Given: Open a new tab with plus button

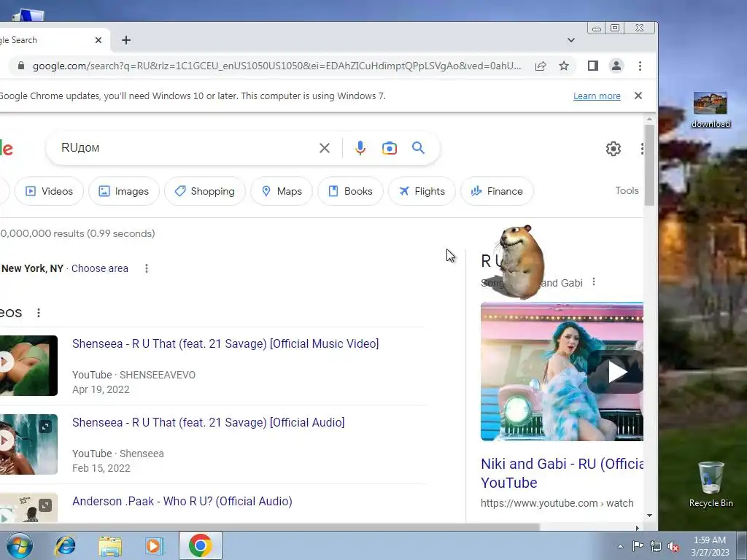Looking at the screenshot, I should (126, 40).
